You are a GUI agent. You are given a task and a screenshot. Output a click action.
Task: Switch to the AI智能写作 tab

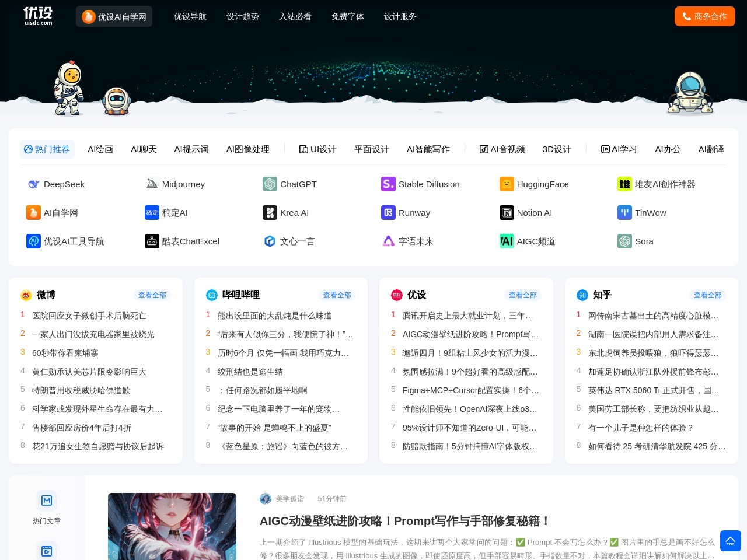428,149
